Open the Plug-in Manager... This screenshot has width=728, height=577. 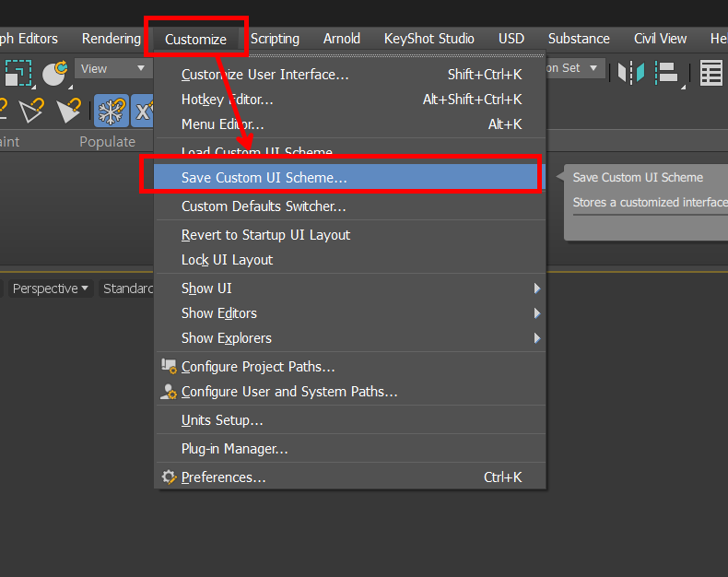[350, 449]
